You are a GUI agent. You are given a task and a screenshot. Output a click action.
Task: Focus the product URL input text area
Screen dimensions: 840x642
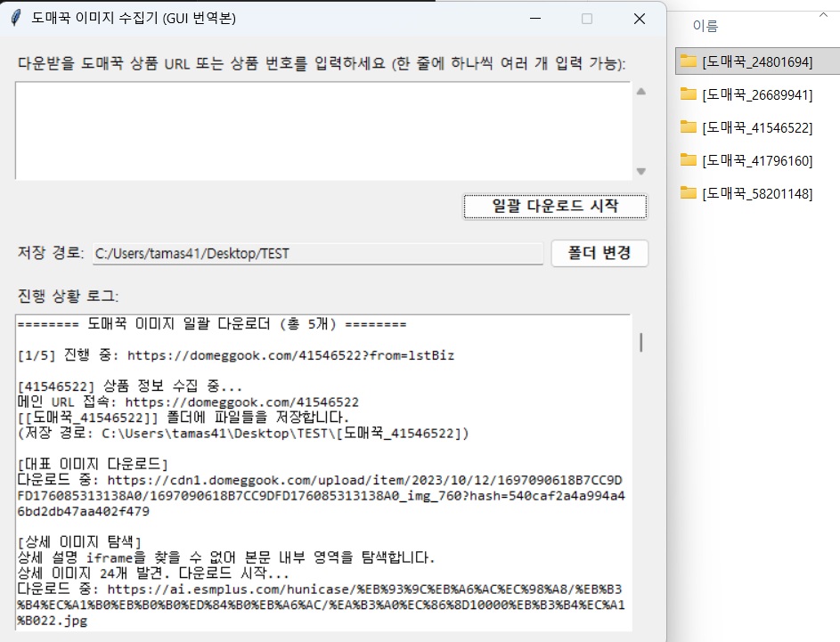323,131
